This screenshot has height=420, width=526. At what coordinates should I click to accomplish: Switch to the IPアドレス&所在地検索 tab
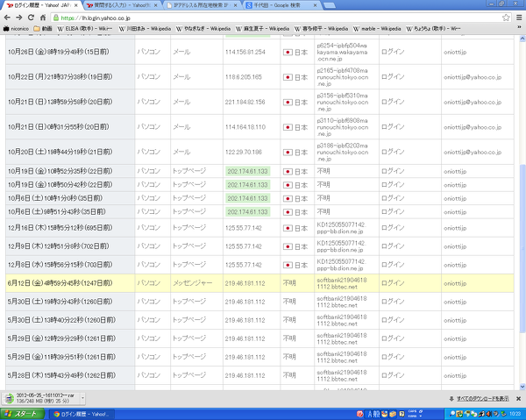tap(202, 5)
